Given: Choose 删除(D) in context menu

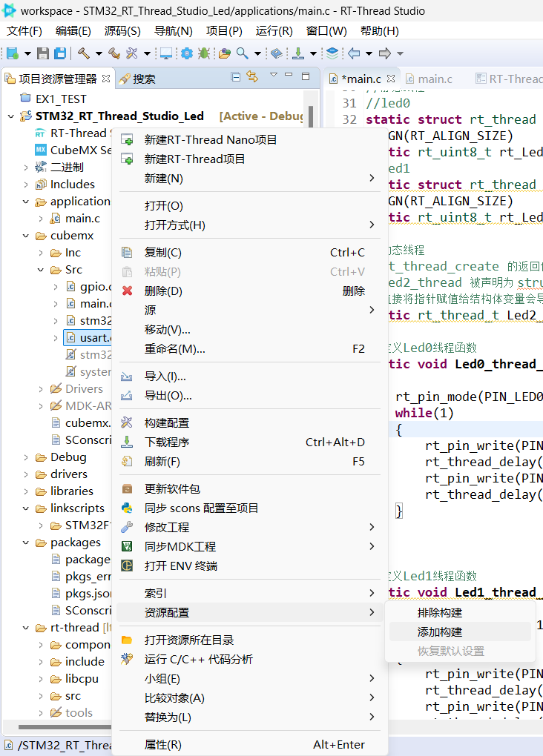Looking at the screenshot, I should 250,291.
